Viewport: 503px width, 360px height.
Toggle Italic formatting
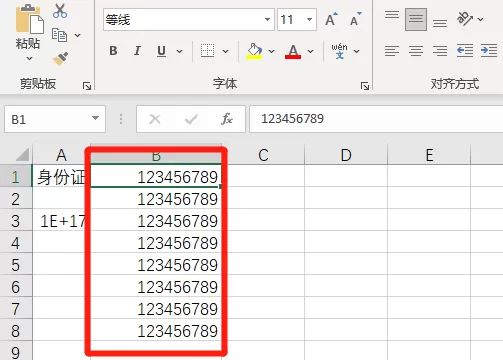tap(137, 51)
